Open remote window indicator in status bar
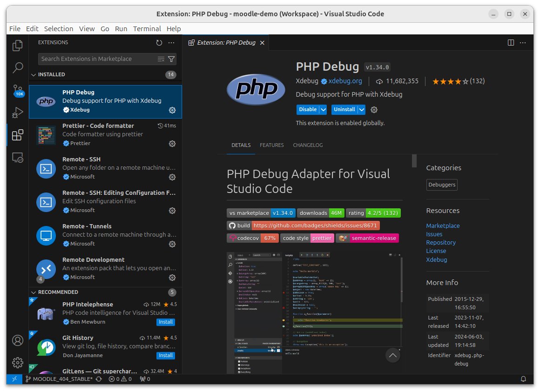This screenshot has height=392, width=540. [x=14, y=379]
